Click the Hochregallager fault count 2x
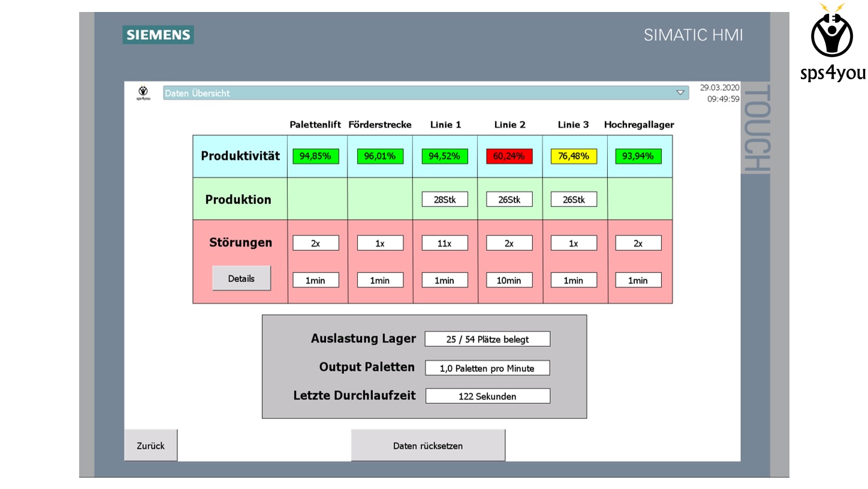The image size is (868, 489). tap(638, 243)
